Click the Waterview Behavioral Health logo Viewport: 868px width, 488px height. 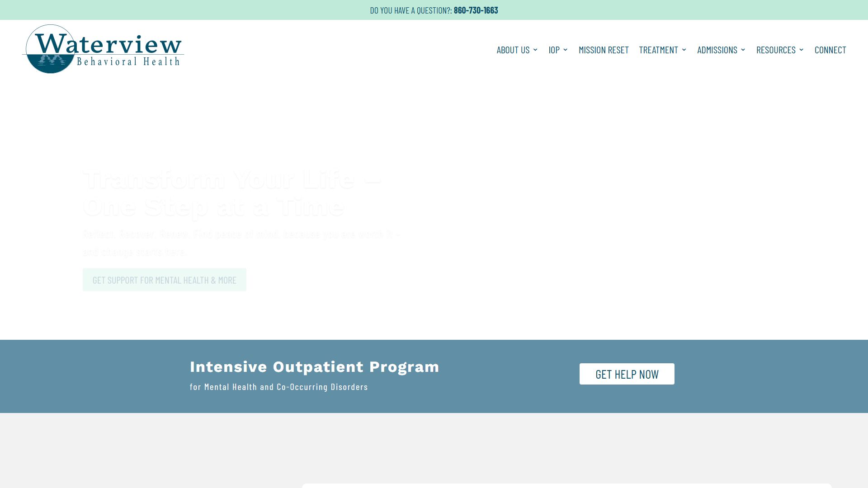click(x=103, y=49)
